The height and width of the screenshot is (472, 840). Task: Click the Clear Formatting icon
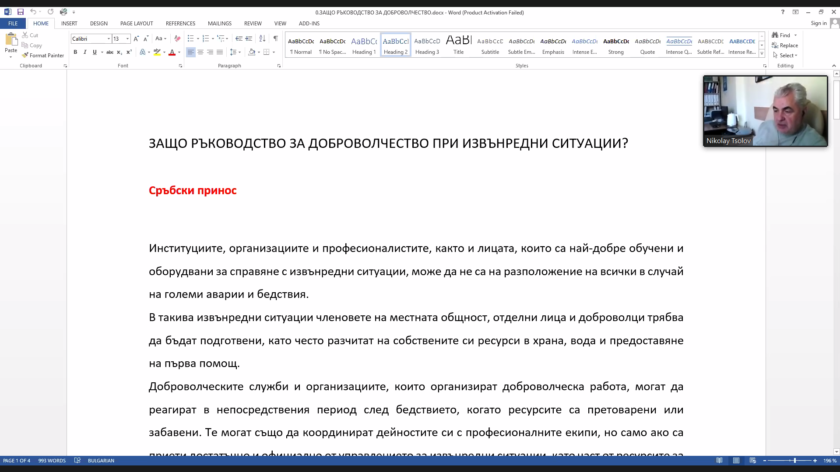pyautogui.click(x=177, y=39)
